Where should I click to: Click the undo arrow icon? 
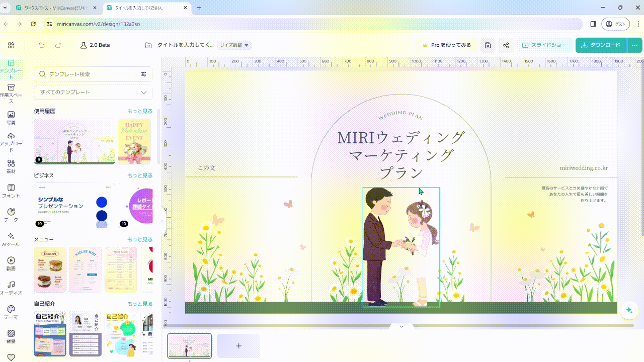pos(41,45)
